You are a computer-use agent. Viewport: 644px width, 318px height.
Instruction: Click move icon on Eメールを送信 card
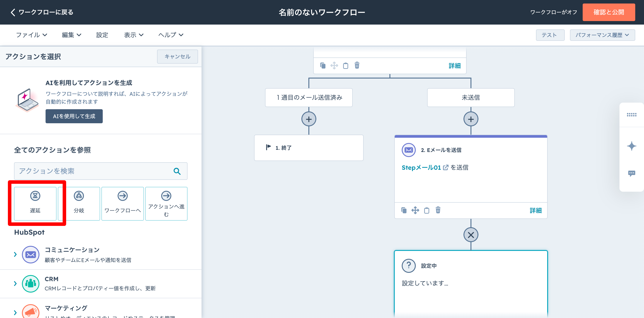tap(415, 210)
